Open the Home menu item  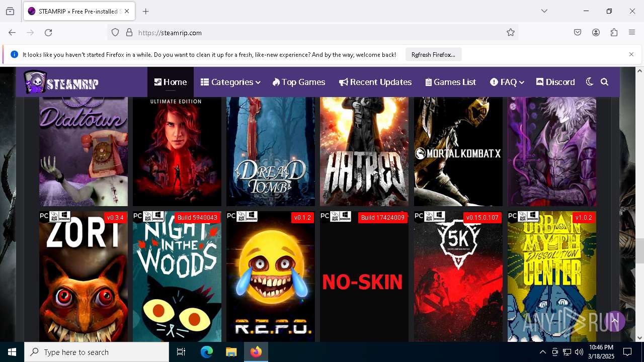coord(171,82)
